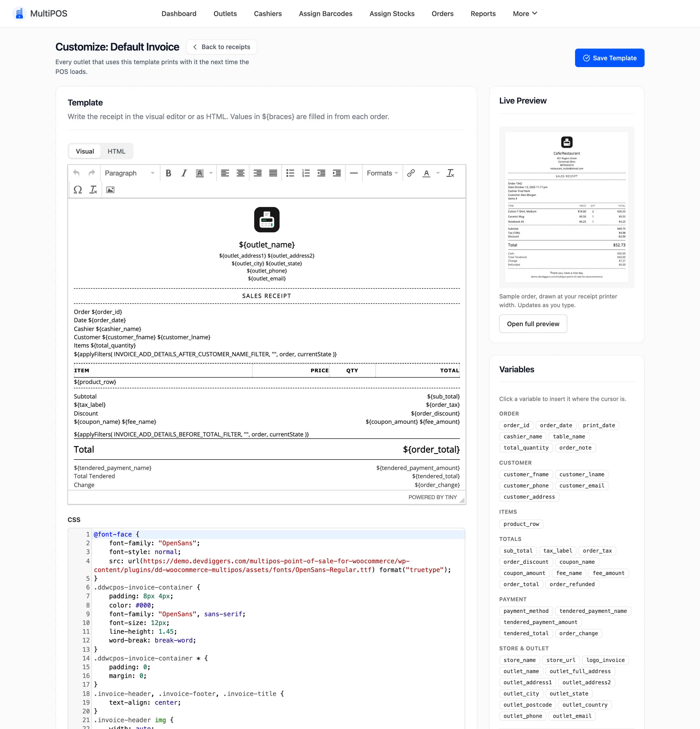Clear formatting icon beside the text color arrow
The height and width of the screenshot is (729, 700).
[x=450, y=173]
